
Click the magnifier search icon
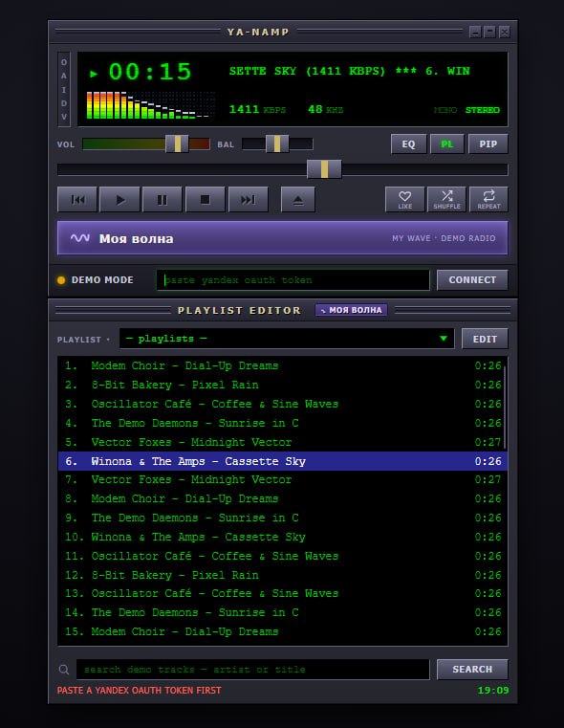(64, 670)
